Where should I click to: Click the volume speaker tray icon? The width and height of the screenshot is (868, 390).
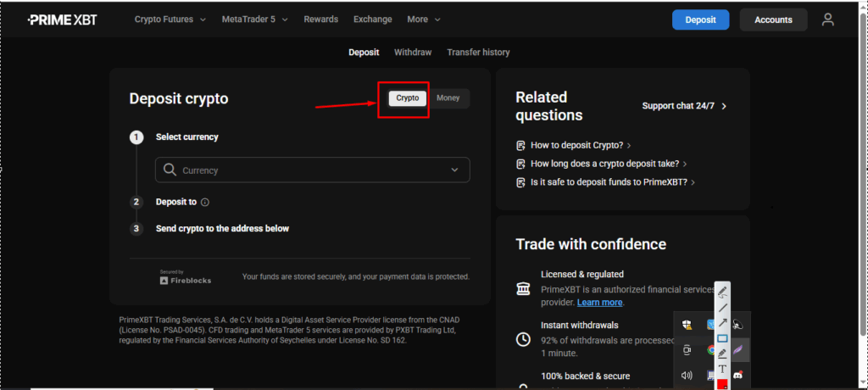(687, 375)
